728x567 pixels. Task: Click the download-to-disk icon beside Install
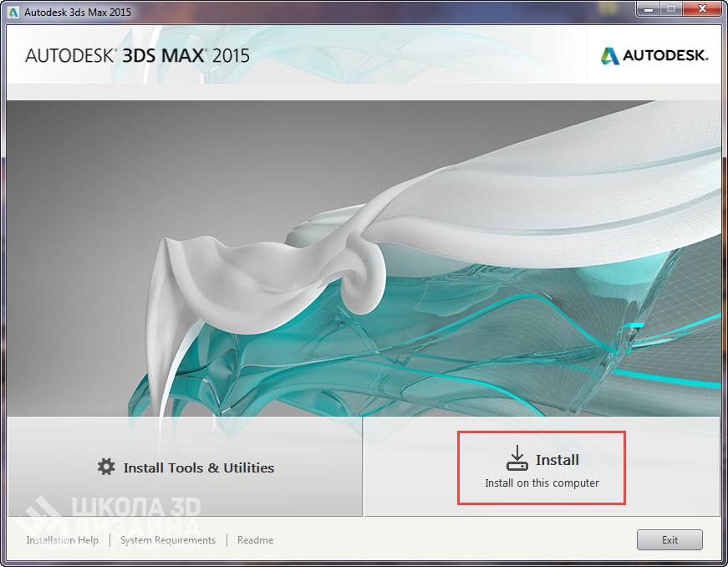517,458
